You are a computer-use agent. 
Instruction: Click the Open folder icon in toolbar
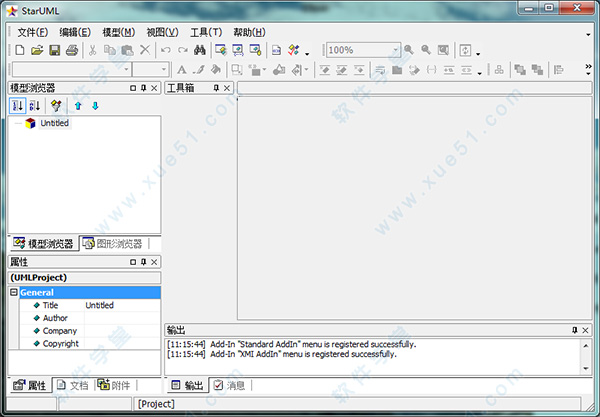(37, 50)
